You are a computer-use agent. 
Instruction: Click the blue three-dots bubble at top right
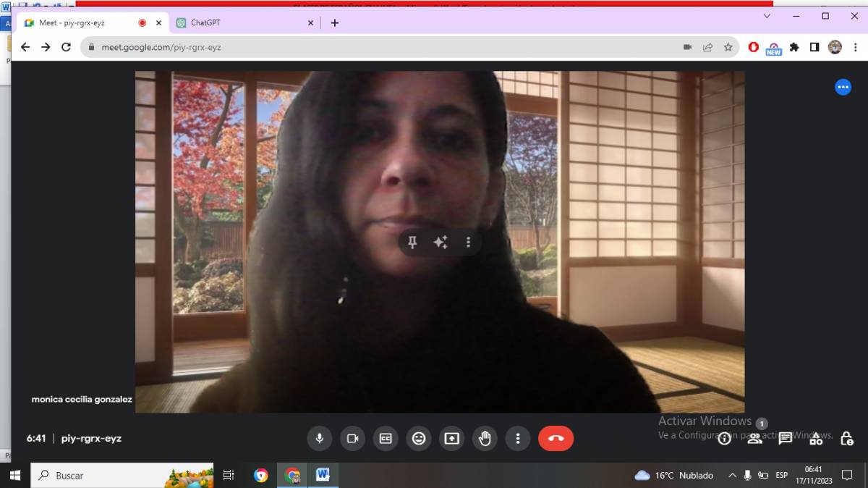[x=843, y=87]
